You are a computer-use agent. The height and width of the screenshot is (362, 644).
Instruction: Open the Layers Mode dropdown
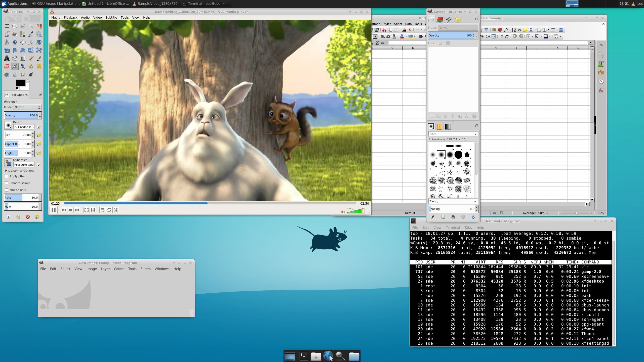(x=458, y=28)
